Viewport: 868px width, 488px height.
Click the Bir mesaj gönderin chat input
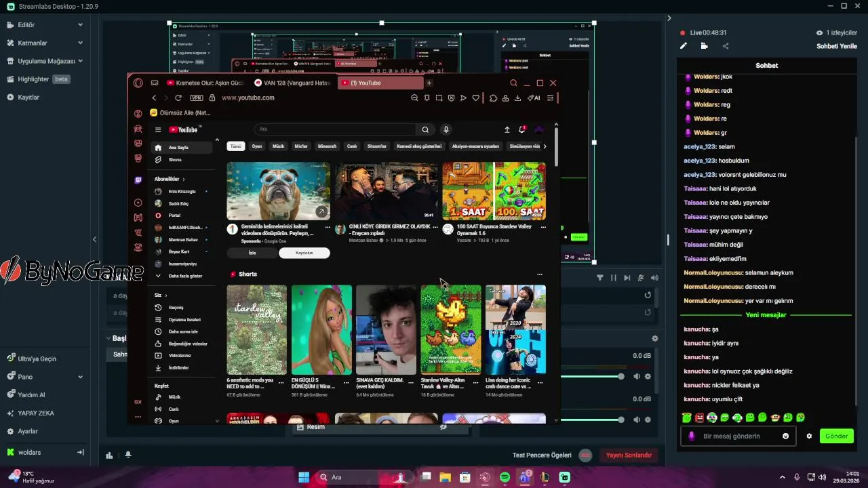(739, 436)
